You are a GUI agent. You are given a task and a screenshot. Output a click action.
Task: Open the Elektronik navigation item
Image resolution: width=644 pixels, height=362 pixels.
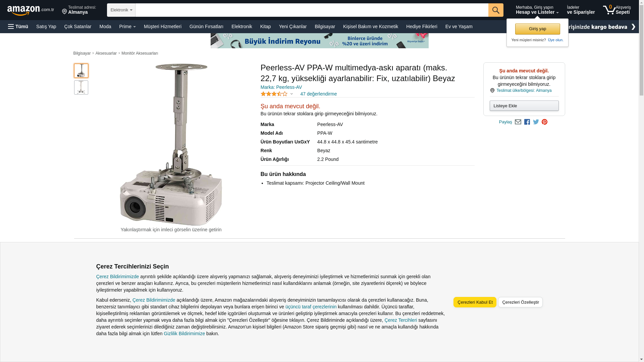pos(241,26)
